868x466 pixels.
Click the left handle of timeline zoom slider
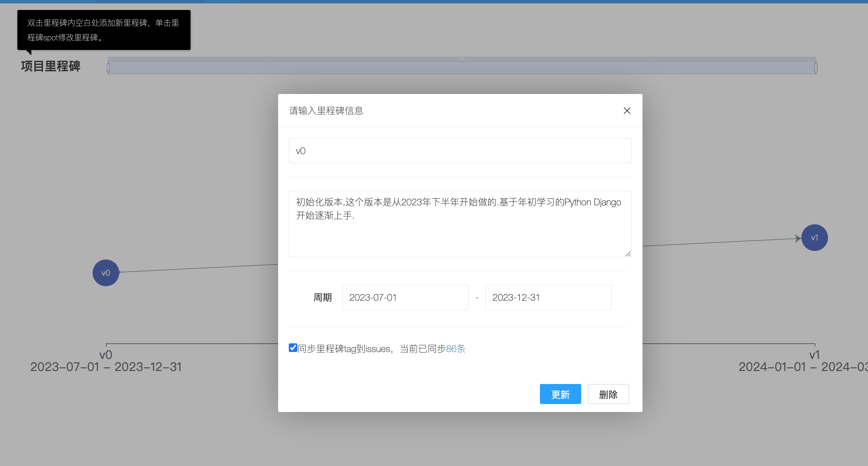point(109,68)
